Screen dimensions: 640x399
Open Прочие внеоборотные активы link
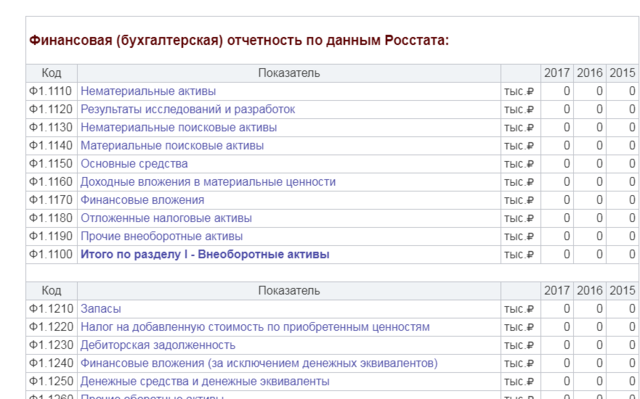point(162,236)
